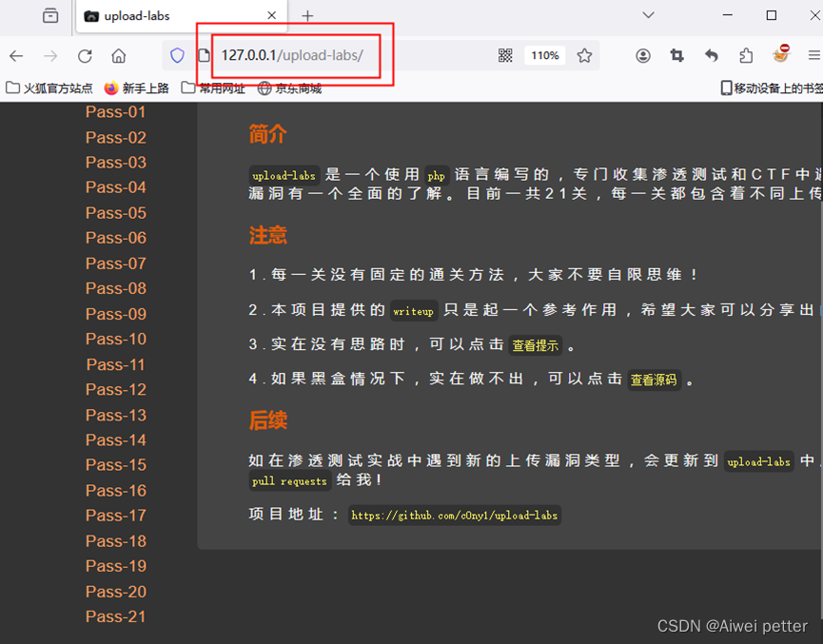Click the 查看提示 hint label
This screenshot has width=823, height=644.
[x=536, y=345]
